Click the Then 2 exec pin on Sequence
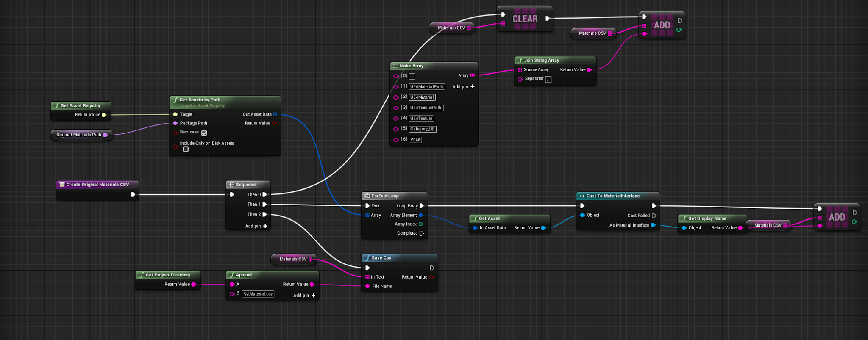Viewport: 868px width, 340px height. tap(264, 214)
